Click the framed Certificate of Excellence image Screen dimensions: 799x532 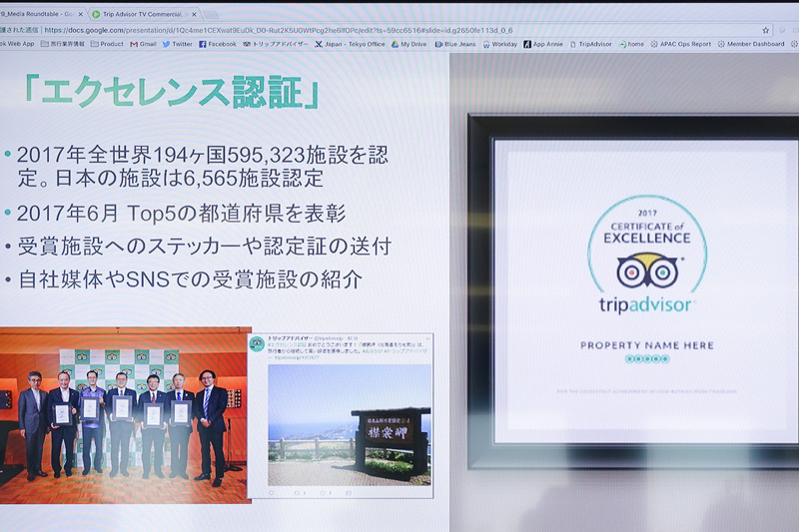click(633, 291)
